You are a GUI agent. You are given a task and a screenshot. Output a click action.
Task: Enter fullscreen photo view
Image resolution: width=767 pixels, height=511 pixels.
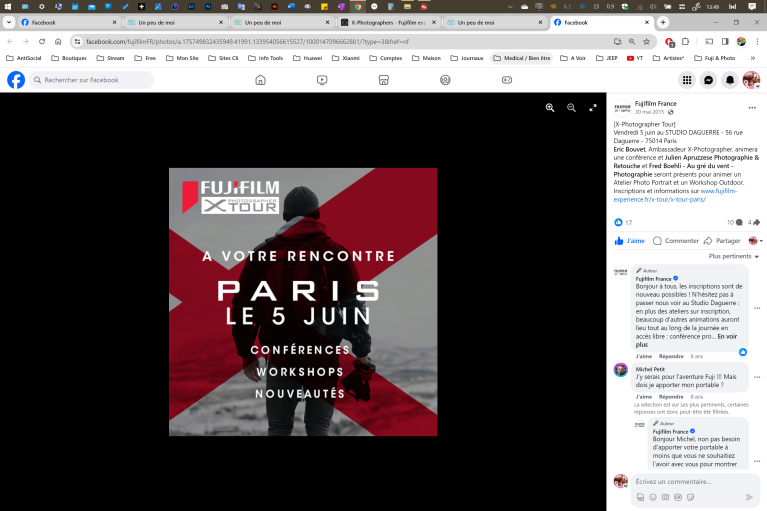592,107
